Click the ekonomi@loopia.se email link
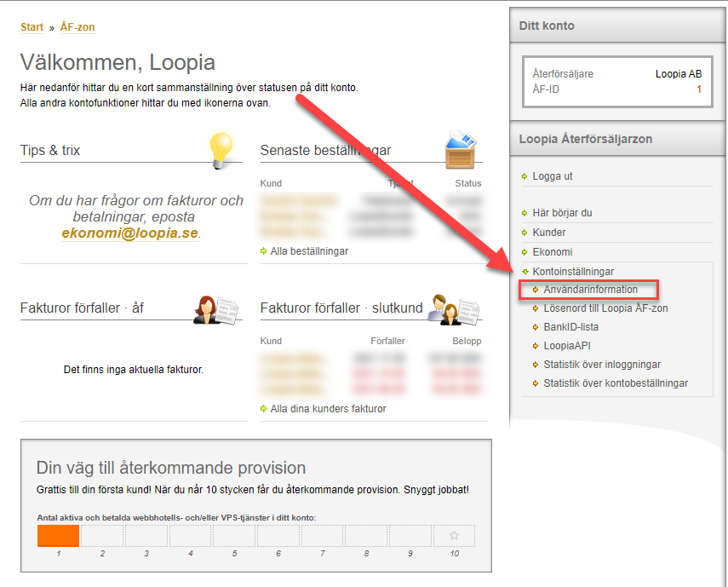 (130, 233)
